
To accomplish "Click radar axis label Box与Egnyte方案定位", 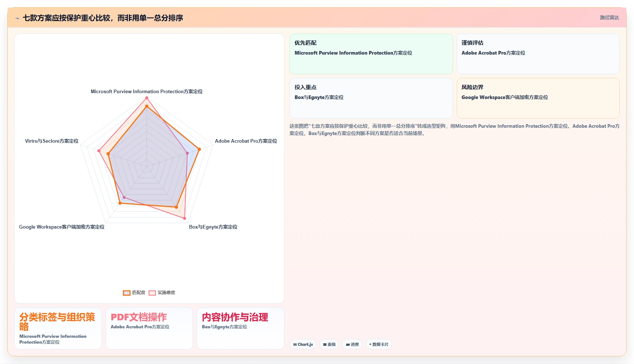I will (213, 227).
